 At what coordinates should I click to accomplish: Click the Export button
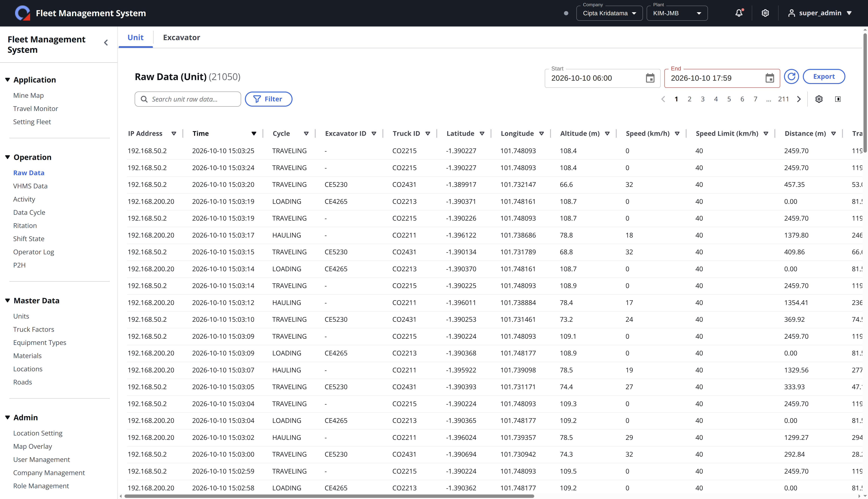pyautogui.click(x=824, y=76)
